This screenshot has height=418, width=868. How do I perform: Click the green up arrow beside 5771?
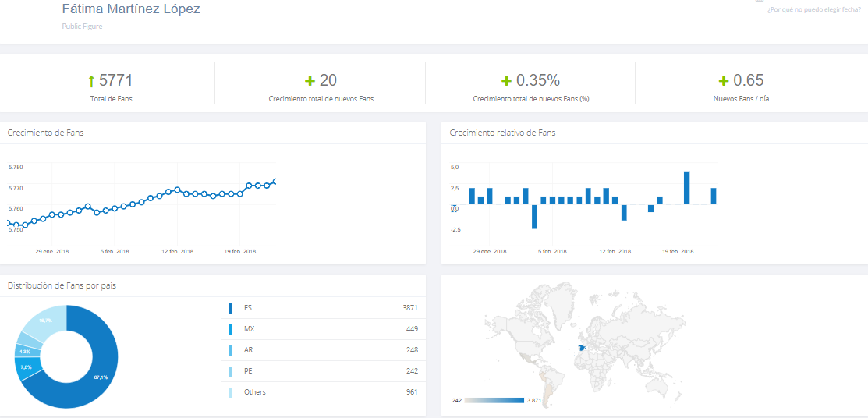point(91,81)
